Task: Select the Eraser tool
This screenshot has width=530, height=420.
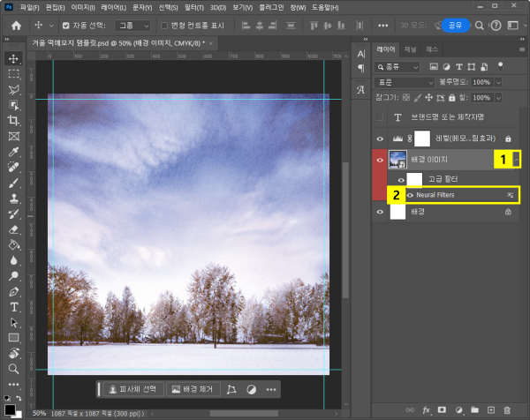Action: 13,229
